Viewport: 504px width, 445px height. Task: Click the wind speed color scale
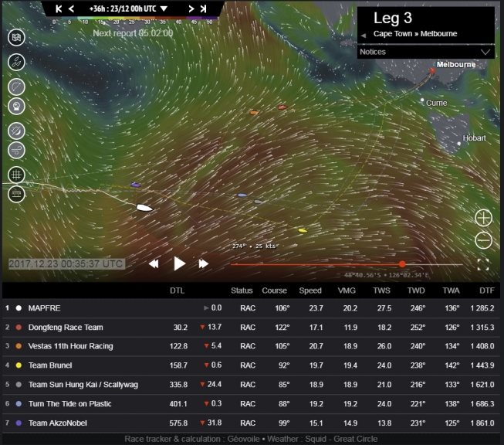132,21
